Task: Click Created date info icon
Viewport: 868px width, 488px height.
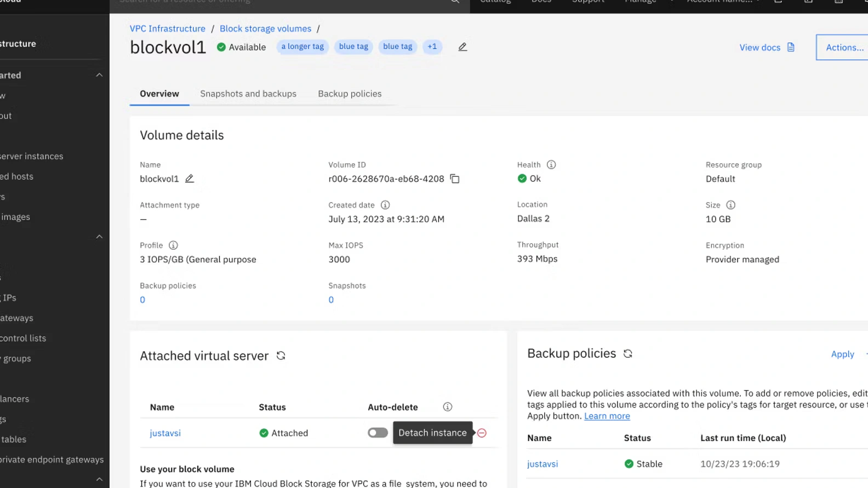Action: (385, 205)
